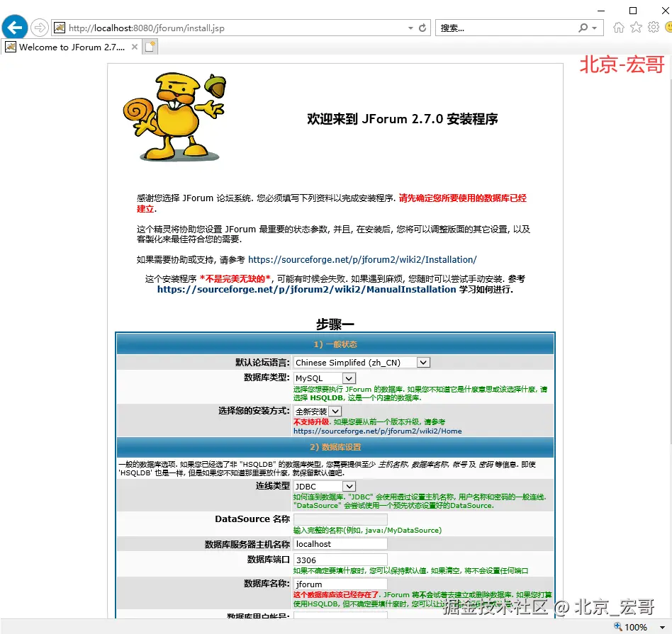Focus the browser search box

(x=505, y=28)
